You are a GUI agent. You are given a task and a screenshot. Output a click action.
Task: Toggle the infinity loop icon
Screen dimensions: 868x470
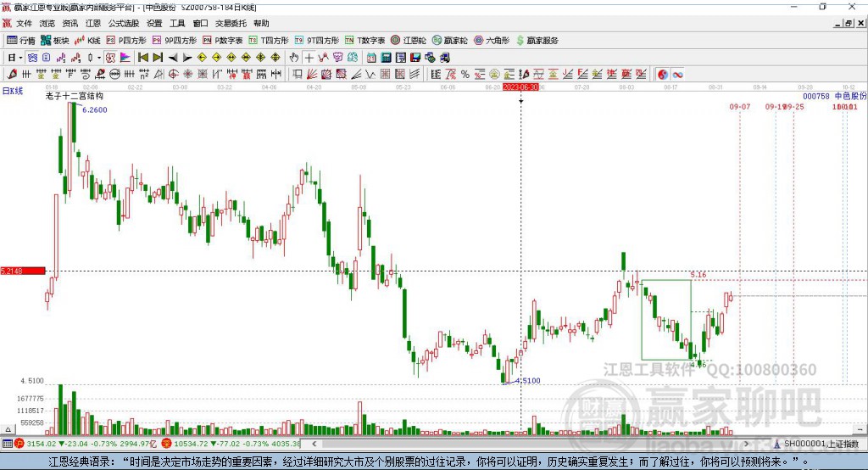click(677, 75)
